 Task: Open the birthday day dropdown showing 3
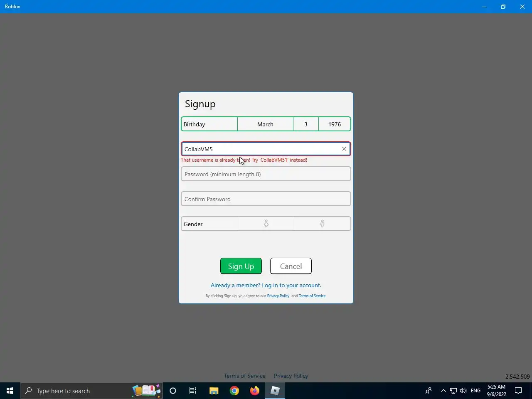[x=306, y=124]
